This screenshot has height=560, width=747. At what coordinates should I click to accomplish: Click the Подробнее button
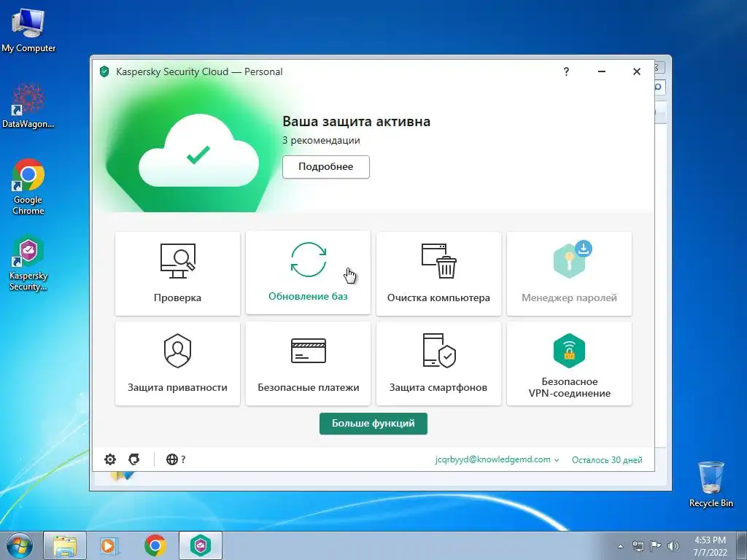coord(326,167)
